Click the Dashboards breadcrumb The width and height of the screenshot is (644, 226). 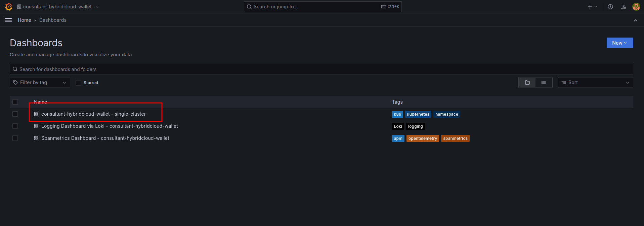(53, 20)
